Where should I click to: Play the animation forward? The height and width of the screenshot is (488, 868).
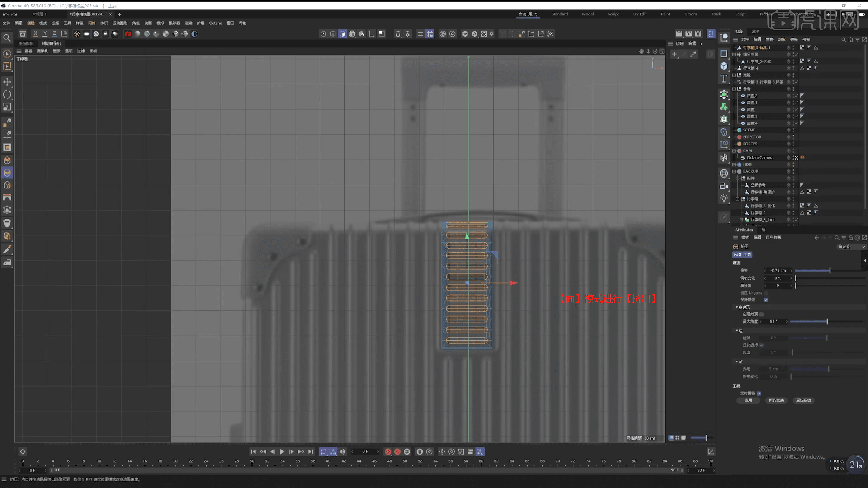(282, 452)
